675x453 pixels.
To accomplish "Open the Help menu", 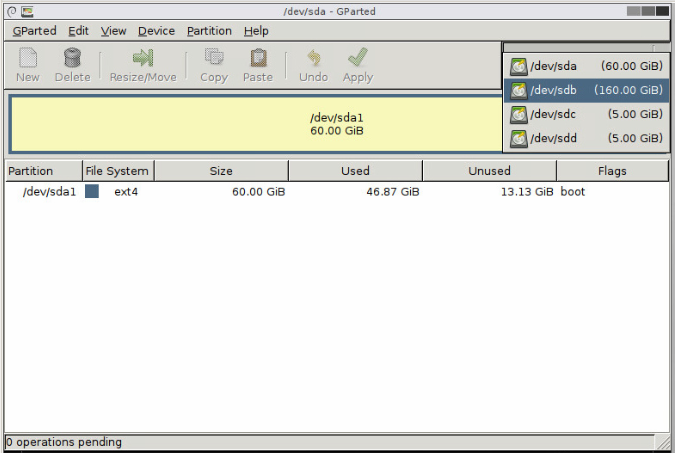I will [x=256, y=31].
